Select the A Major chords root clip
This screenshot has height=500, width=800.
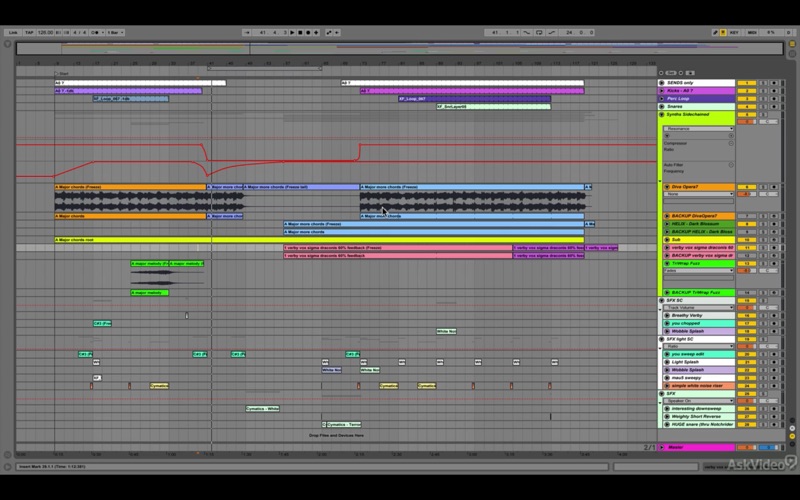click(319, 240)
